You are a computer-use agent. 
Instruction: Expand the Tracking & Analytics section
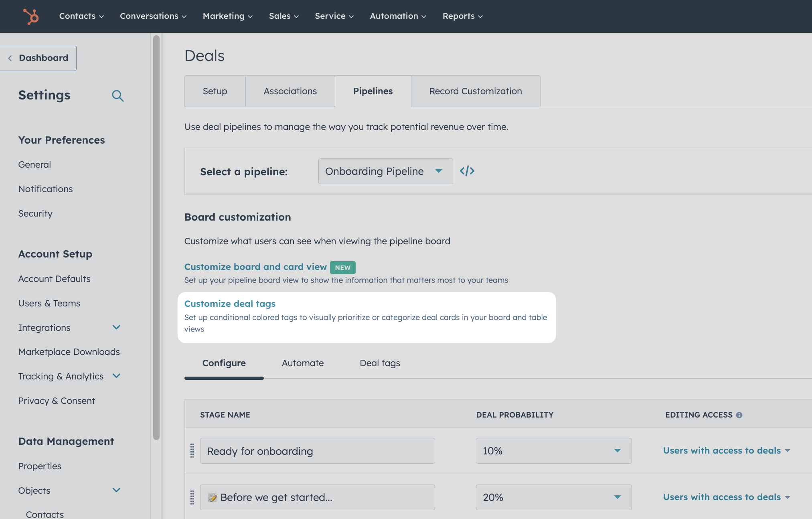click(116, 376)
